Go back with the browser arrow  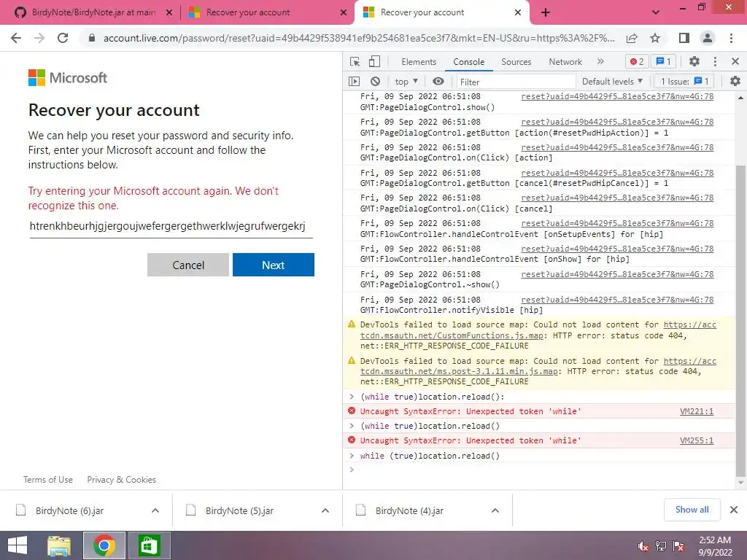pos(16,38)
